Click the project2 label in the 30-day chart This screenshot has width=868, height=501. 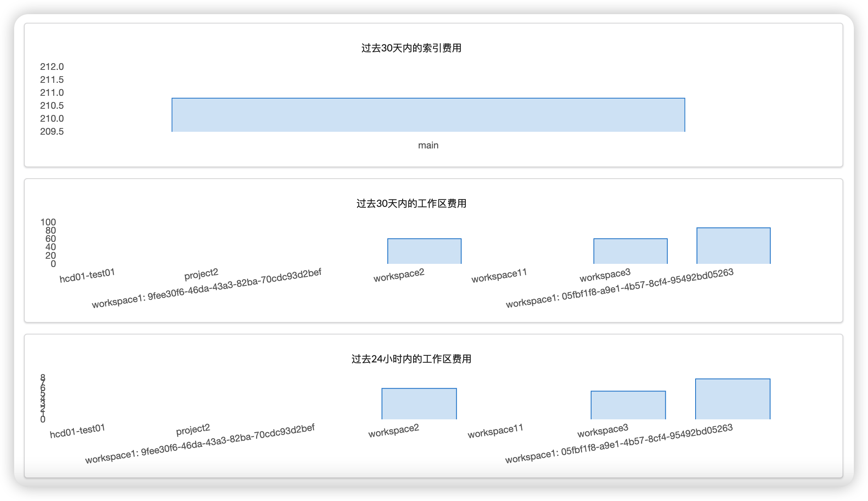tap(201, 273)
